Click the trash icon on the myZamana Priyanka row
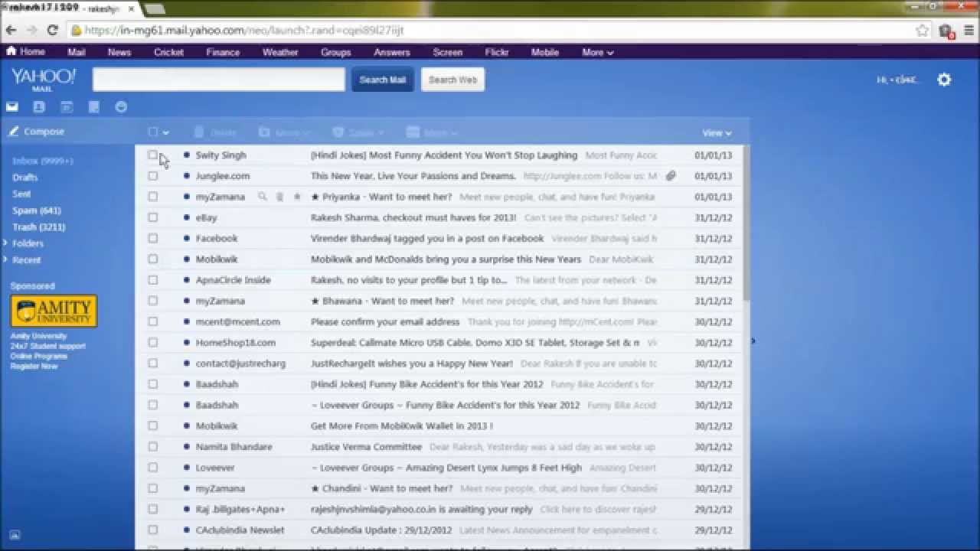Viewport: 980px width, 551px height. coord(279,197)
